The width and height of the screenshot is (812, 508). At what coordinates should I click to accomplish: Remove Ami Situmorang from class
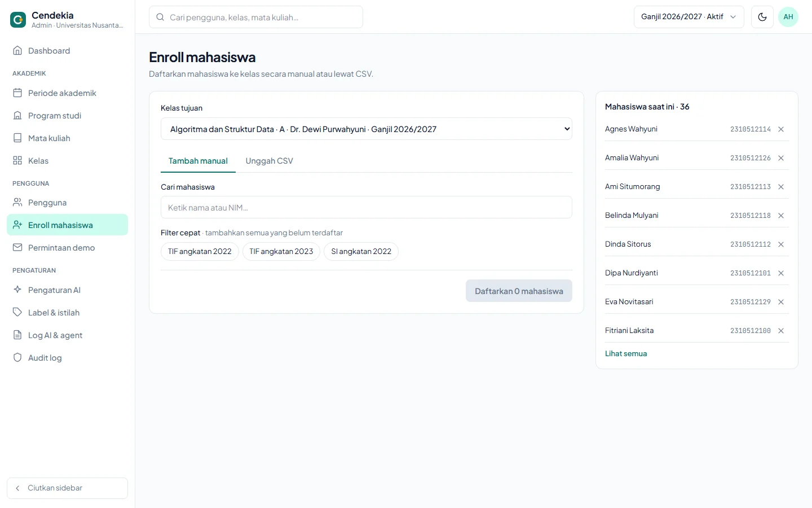(781, 187)
